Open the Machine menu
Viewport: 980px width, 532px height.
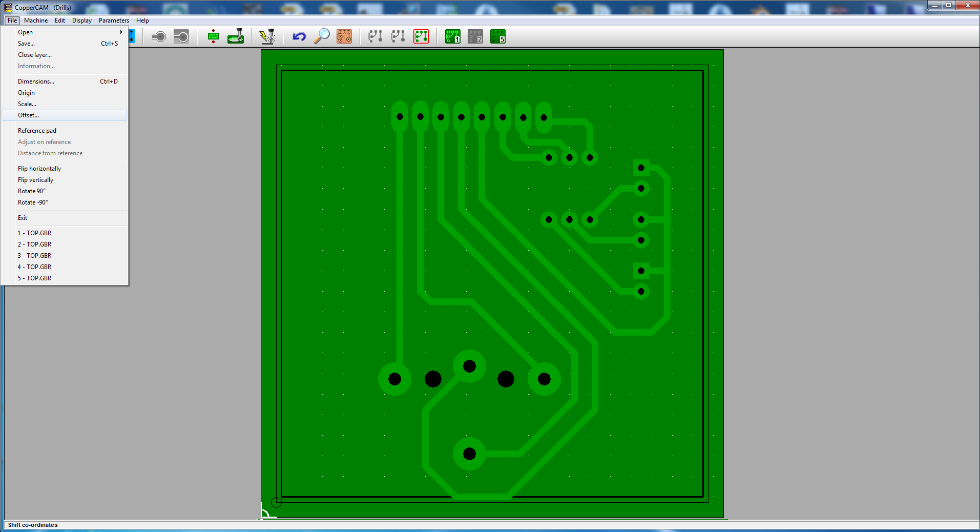coord(36,21)
